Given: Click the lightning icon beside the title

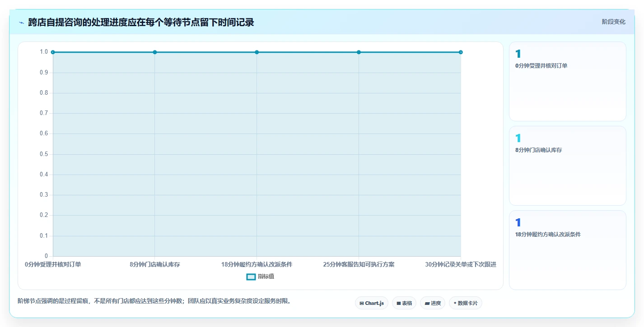Looking at the screenshot, I should (x=21, y=23).
